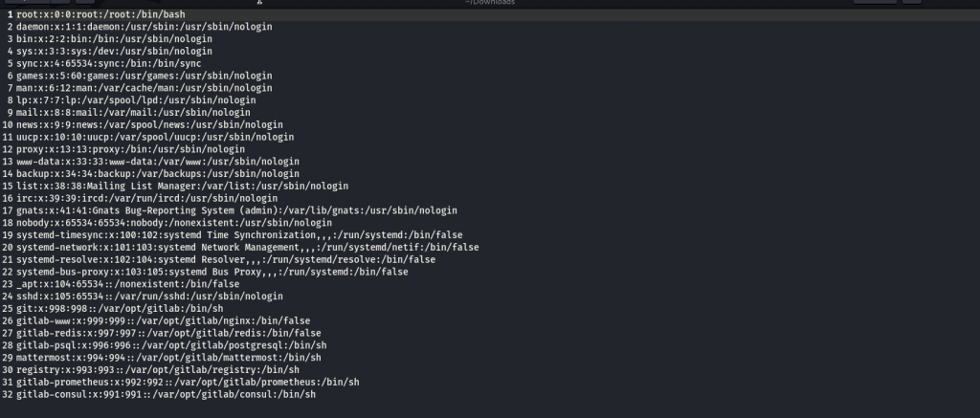Screen dimensions: 980x418
Task: Click line number 32 in the gutter
Action: click(8, 394)
